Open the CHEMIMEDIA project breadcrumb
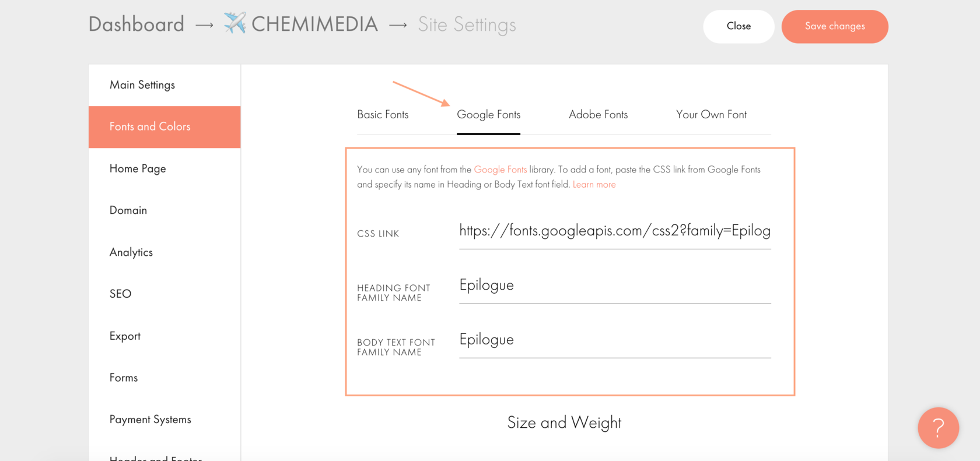 314,24
